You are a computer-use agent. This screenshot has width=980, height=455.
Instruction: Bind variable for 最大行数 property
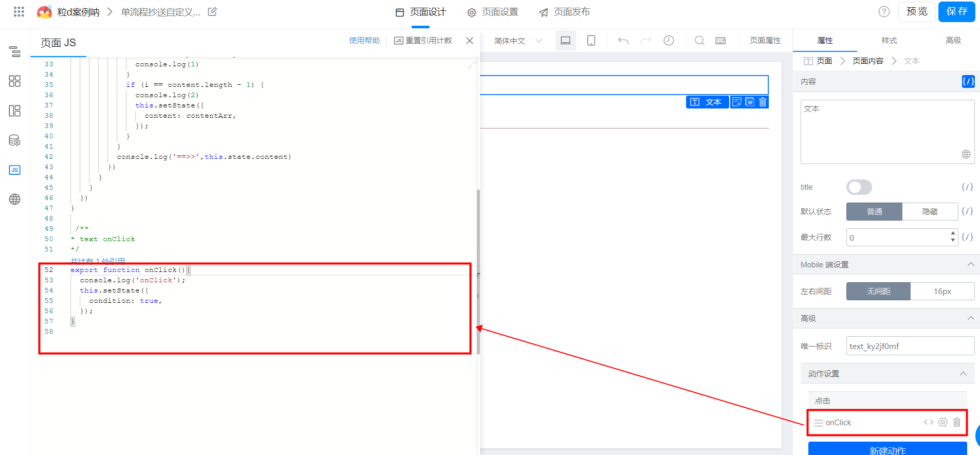968,237
